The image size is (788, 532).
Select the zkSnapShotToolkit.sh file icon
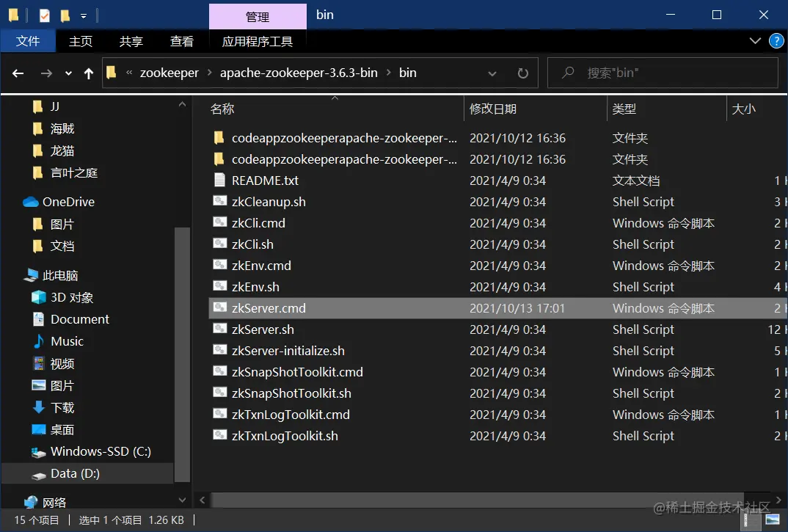click(219, 393)
